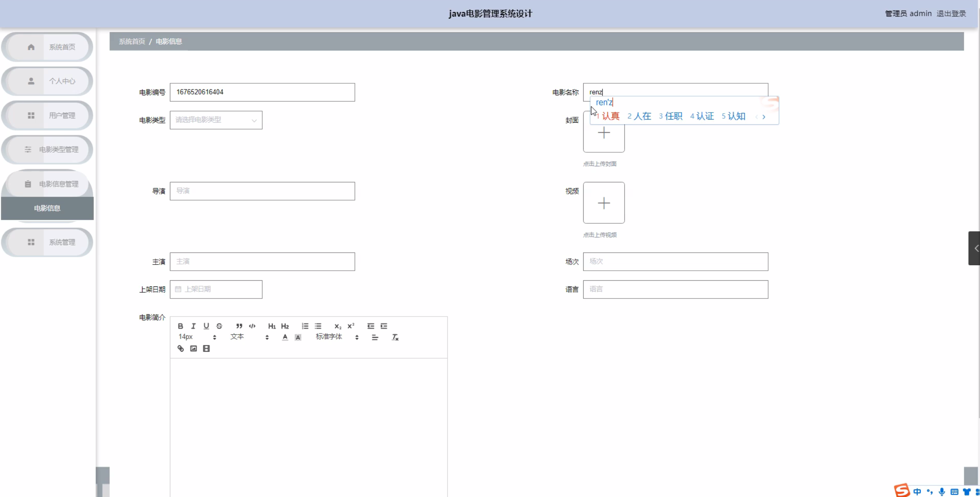Open 电影类型管理 in the sidebar
The image size is (980, 497).
[x=47, y=149]
